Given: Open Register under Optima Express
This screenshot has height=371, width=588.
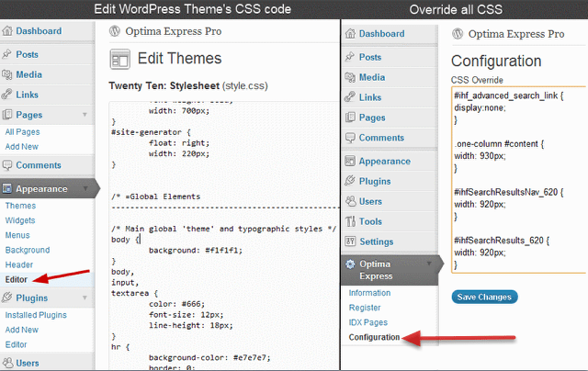Looking at the screenshot, I should [365, 308].
